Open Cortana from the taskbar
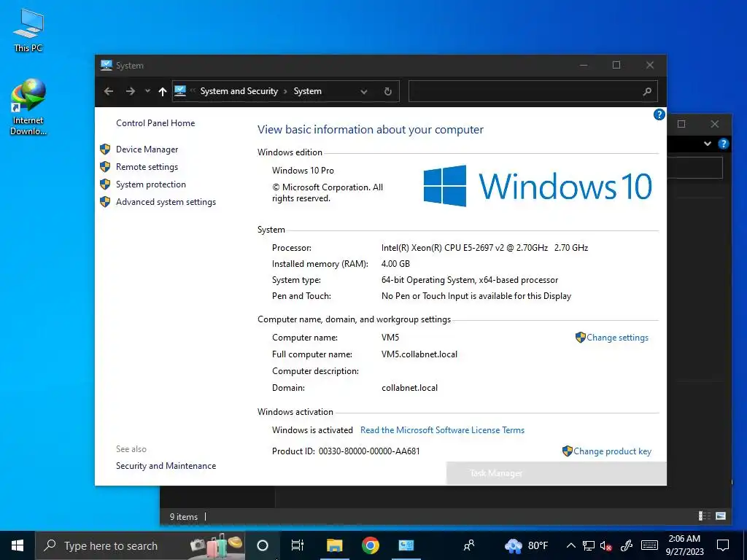 (x=263, y=545)
